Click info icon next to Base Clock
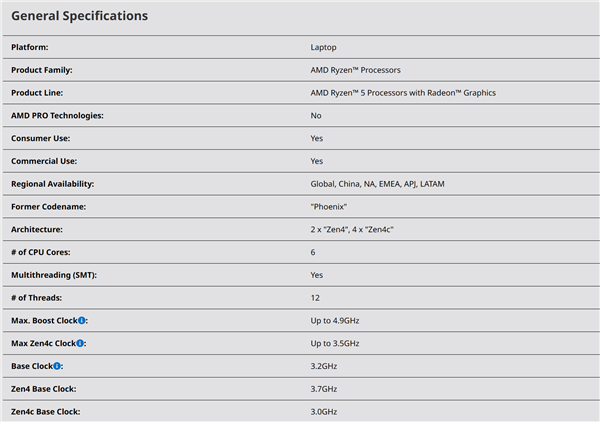Screen dimensions: 600x422 58,366
